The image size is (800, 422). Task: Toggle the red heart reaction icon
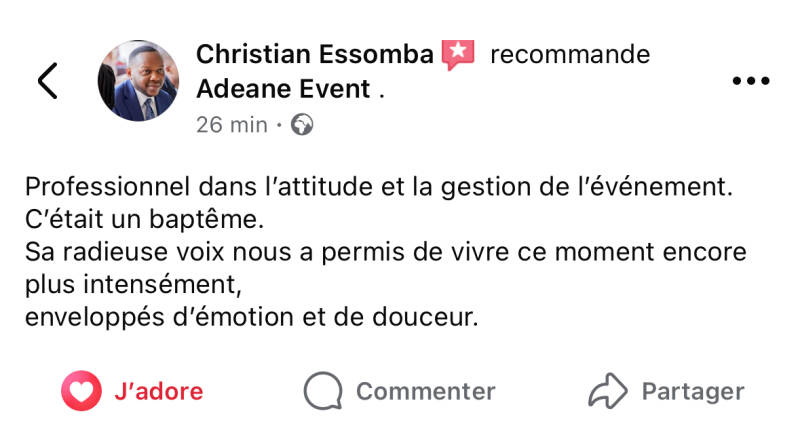[x=81, y=391]
